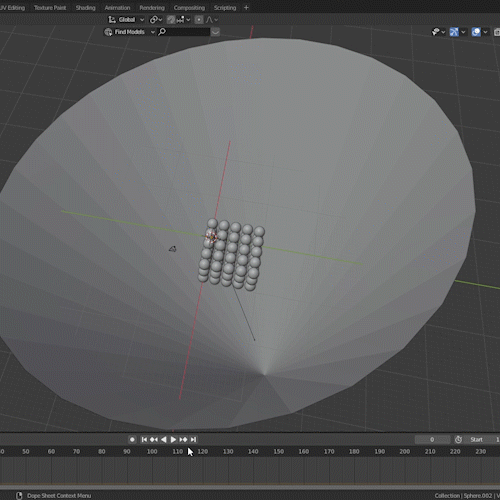
Task: Jump to last frame of animation
Action: [193, 440]
